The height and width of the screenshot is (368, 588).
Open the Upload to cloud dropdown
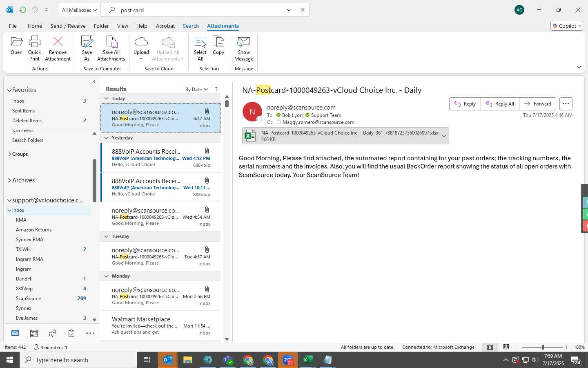coord(141,48)
